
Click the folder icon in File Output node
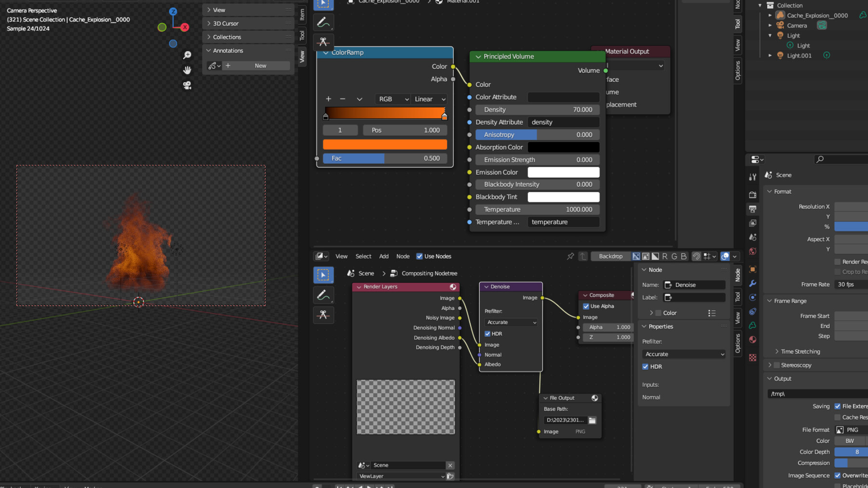592,420
